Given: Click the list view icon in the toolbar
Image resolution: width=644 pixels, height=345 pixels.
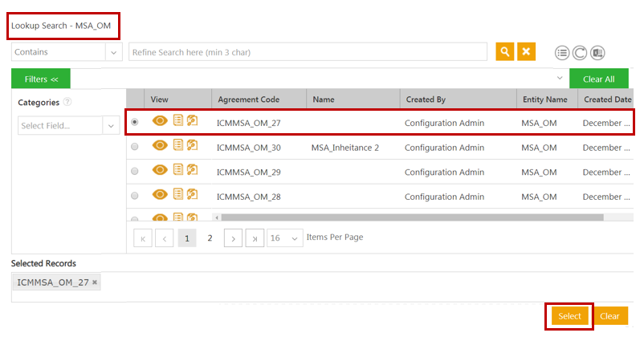Looking at the screenshot, I should click(x=562, y=52).
